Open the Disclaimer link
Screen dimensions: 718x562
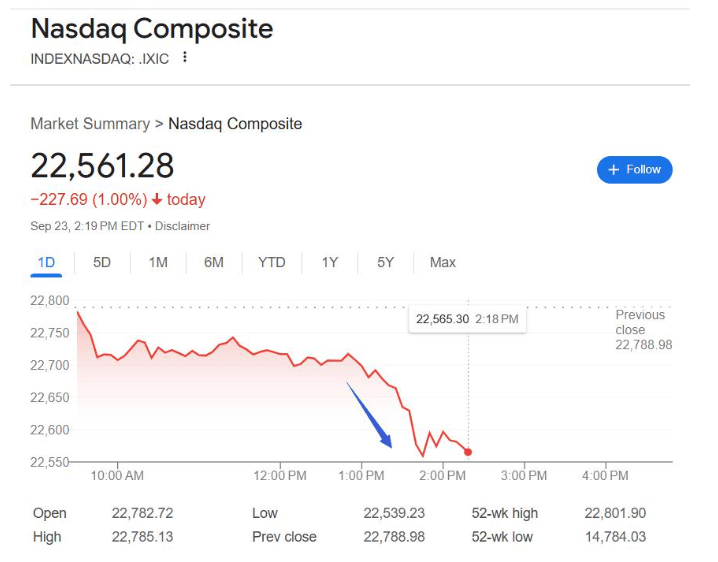[x=182, y=226]
